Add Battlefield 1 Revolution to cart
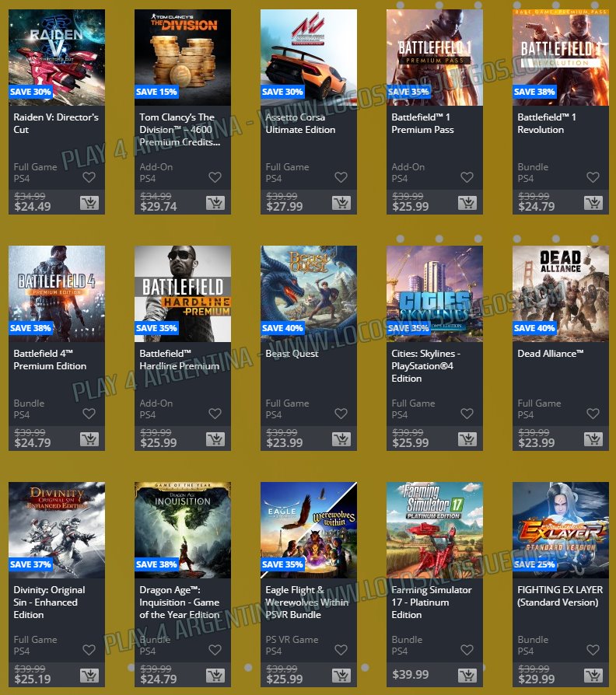This screenshot has height=695, width=616. (x=593, y=203)
